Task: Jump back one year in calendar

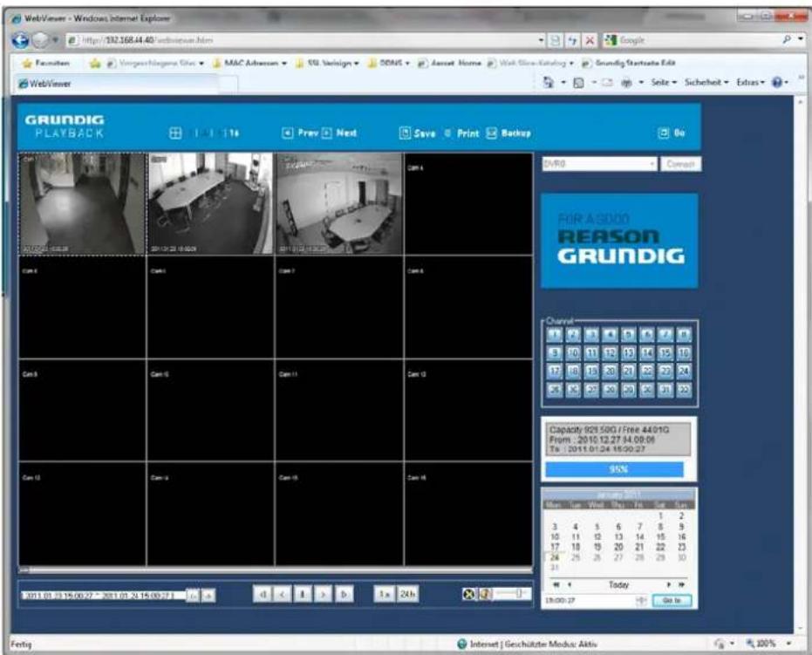Action: tap(556, 584)
